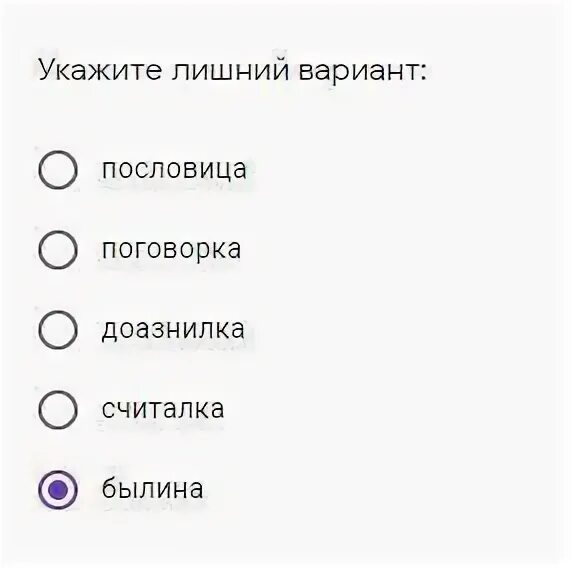This screenshot has width=574, height=568.
Task: Select the 'поговорка' radio button
Action: coord(58,249)
